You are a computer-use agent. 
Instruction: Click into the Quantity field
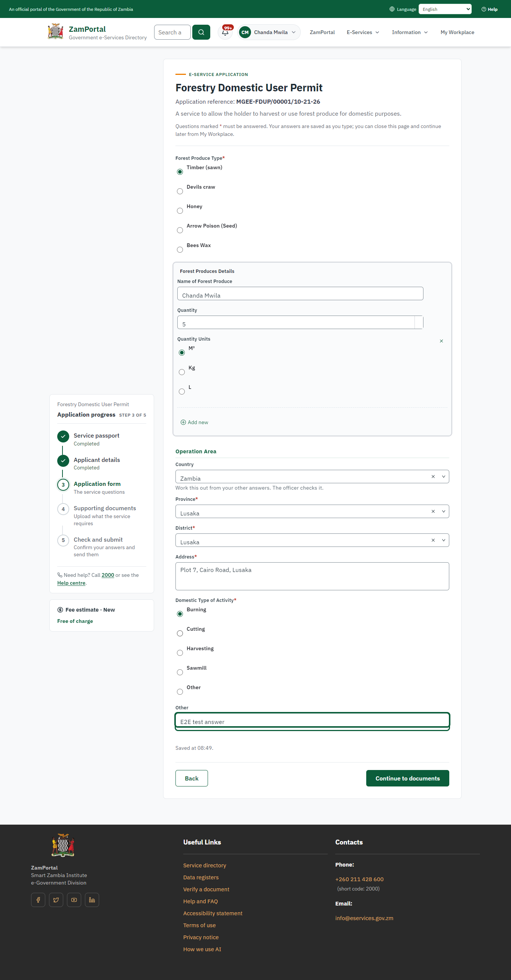(300, 322)
